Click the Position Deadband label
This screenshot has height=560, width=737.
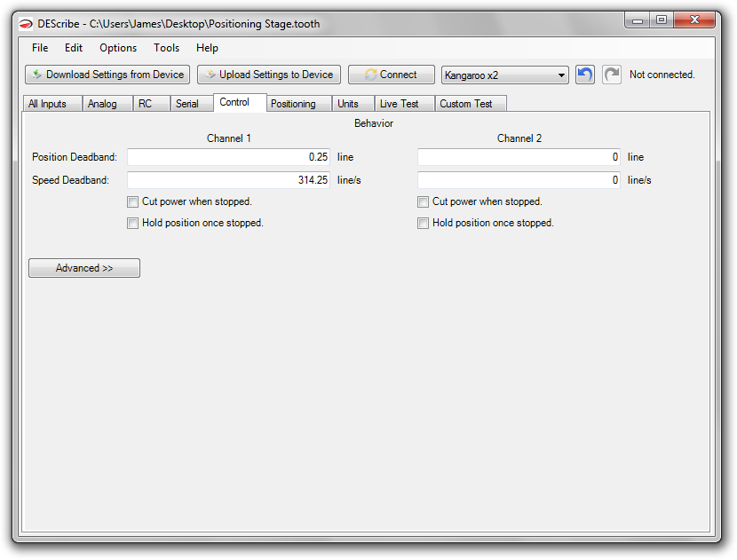(75, 157)
